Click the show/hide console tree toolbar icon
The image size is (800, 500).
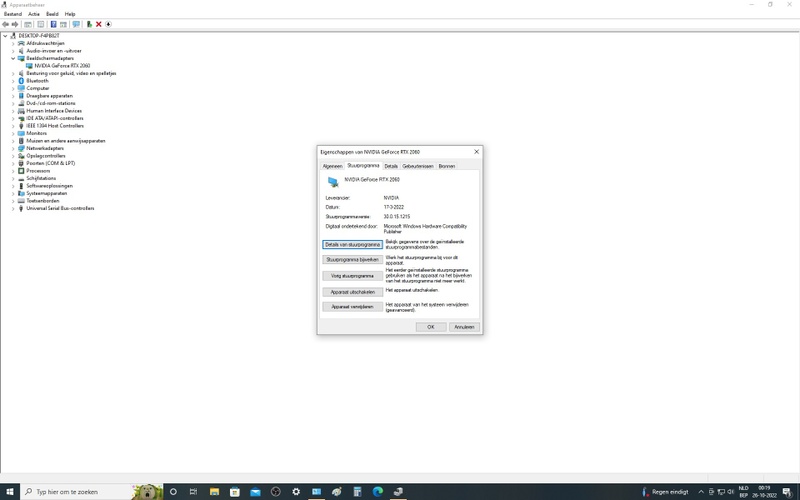click(x=28, y=24)
